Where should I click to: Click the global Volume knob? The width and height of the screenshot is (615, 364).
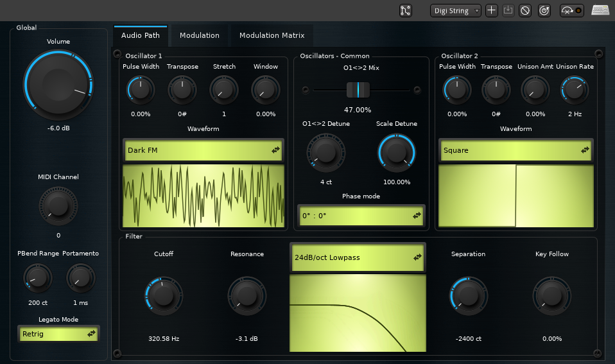coord(58,84)
